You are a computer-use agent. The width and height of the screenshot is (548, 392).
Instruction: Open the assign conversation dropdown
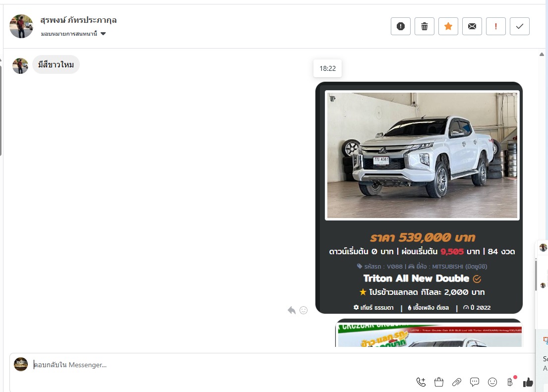coord(73,34)
